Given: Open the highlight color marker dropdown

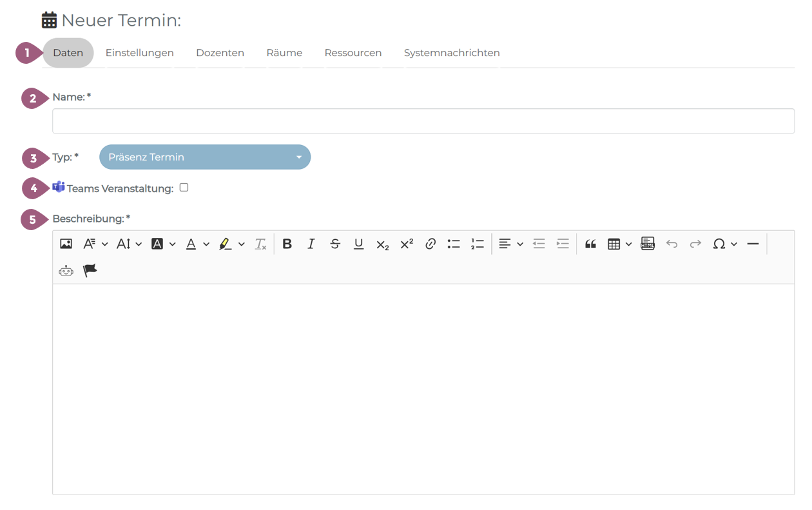Looking at the screenshot, I should (231, 244).
